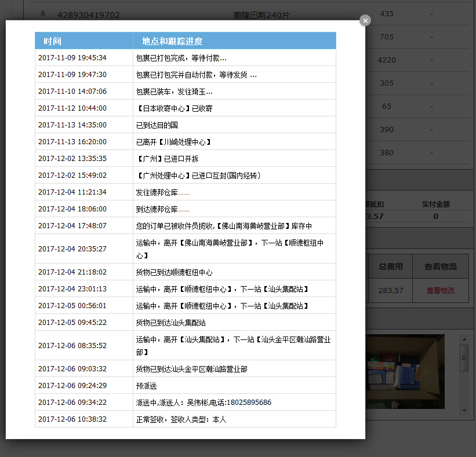Screen dimensions: 476x457
Task: Select timestamp 2017-11-13 16:20:00
Action: [x=72, y=142]
